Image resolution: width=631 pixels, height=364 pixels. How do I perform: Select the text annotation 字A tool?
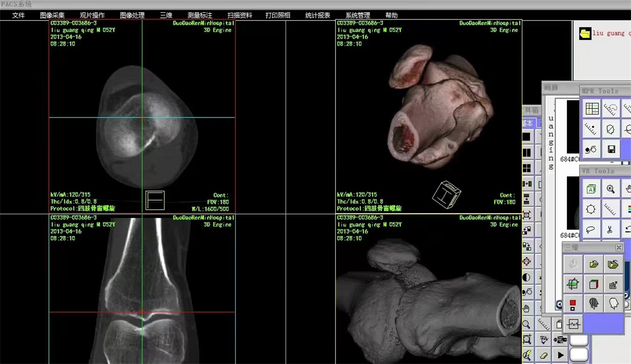(x=544, y=340)
